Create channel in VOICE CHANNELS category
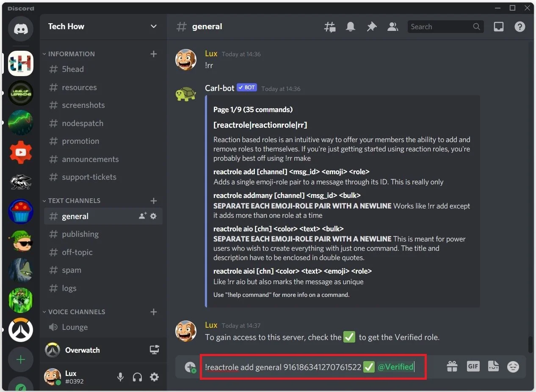Screen dimensions: 536x392 click(x=154, y=312)
